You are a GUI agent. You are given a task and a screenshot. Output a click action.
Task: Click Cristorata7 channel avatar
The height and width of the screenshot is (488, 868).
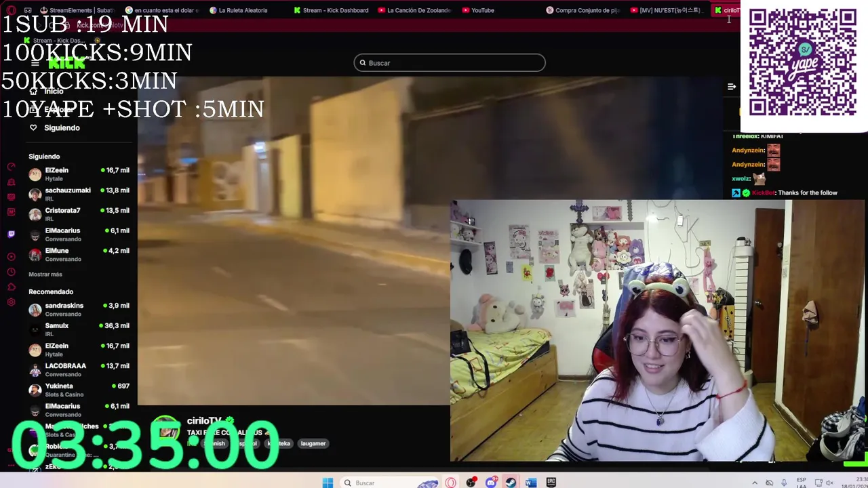(35, 215)
